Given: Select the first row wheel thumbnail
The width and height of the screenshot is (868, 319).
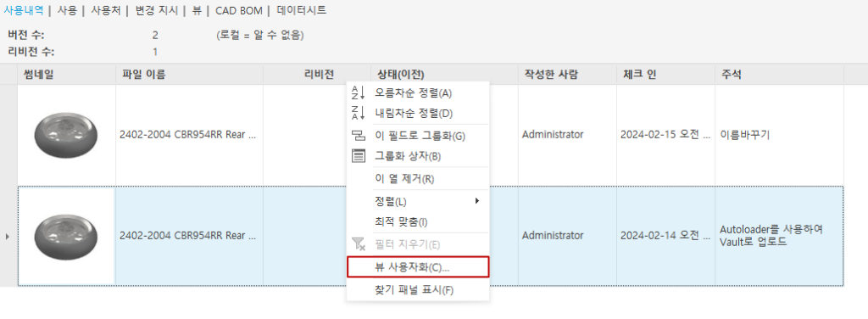Looking at the screenshot, I should [65, 135].
